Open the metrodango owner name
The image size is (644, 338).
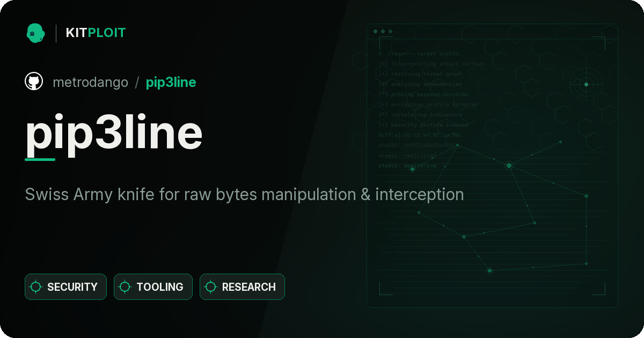coord(90,82)
